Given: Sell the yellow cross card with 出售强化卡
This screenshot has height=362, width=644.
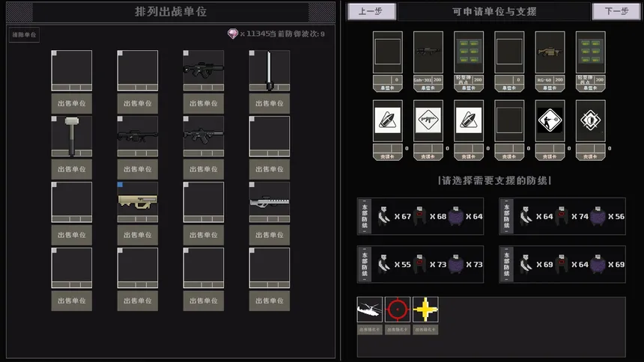Looking at the screenshot, I should tap(425, 329).
